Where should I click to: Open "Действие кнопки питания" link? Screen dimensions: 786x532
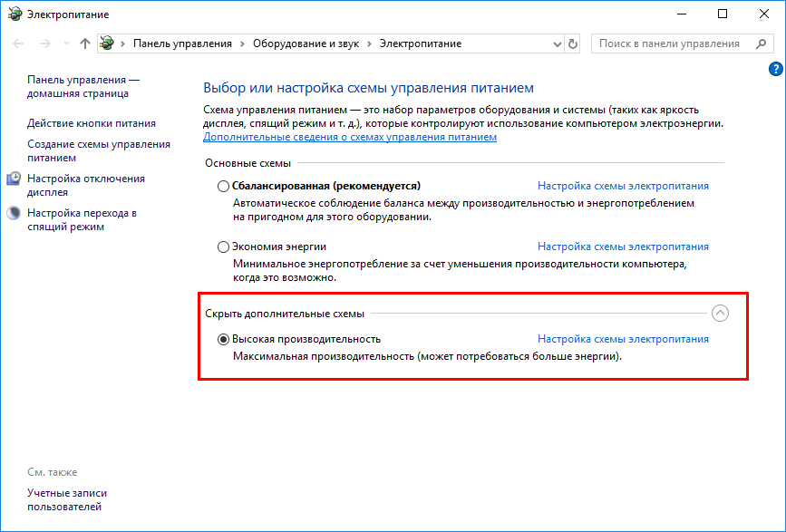[x=92, y=123]
